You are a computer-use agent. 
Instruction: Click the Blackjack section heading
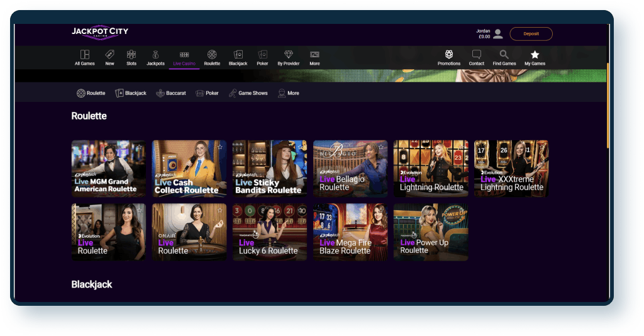tap(92, 284)
